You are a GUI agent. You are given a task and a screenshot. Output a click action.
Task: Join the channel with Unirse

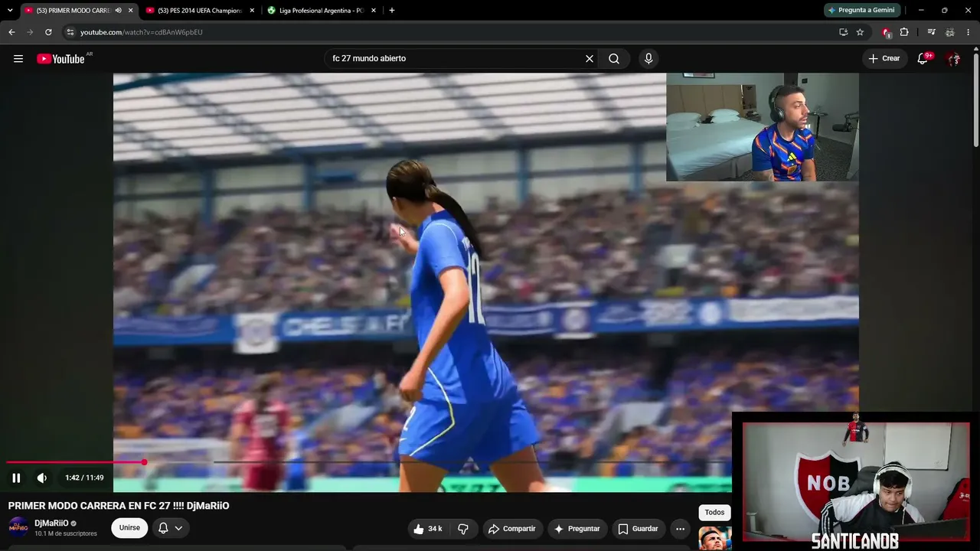pos(129,528)
